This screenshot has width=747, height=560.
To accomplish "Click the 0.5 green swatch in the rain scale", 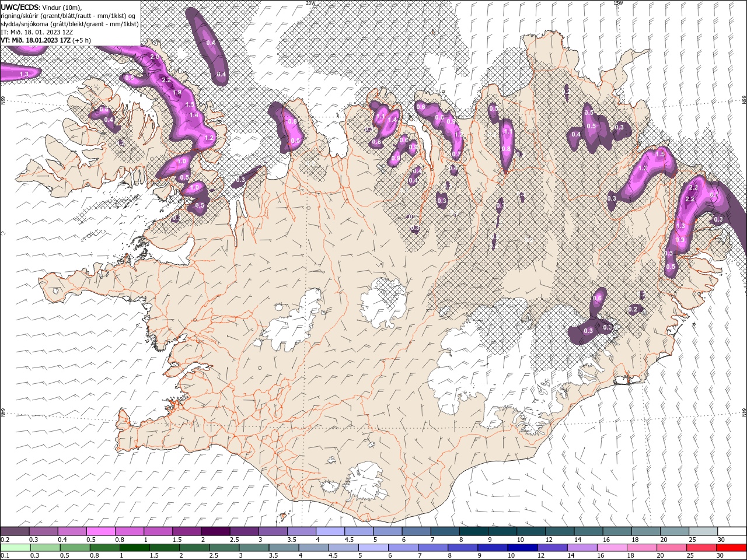I will [75, 548].
